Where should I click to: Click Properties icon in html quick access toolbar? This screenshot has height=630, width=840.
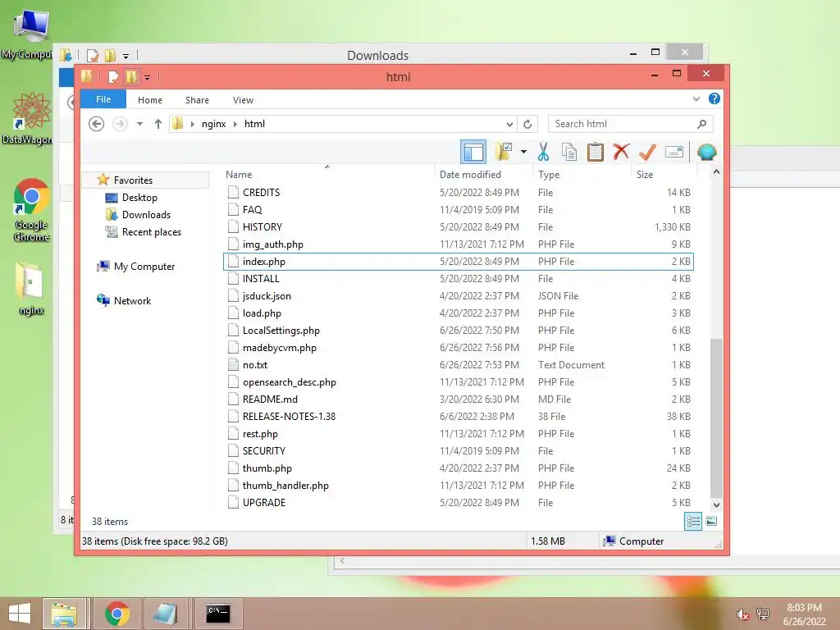click(x=113, y=76)
